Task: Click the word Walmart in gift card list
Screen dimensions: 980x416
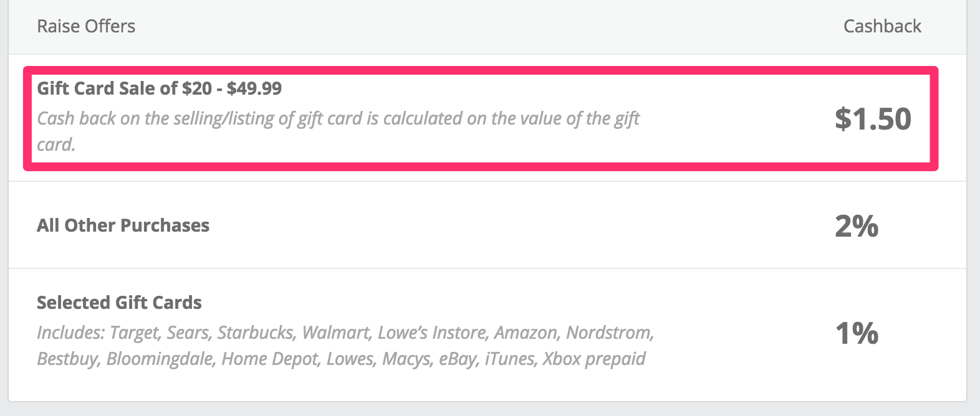Action: pos(337,333)
